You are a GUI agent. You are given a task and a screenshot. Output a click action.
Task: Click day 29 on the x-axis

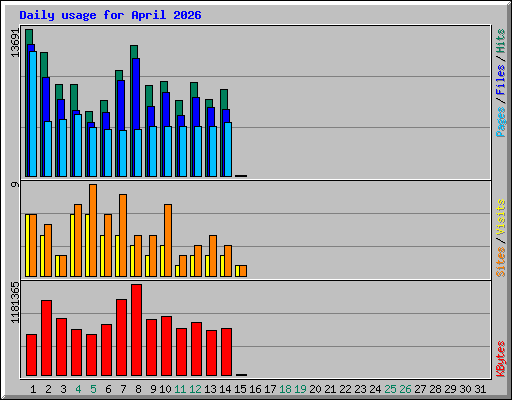450,389
